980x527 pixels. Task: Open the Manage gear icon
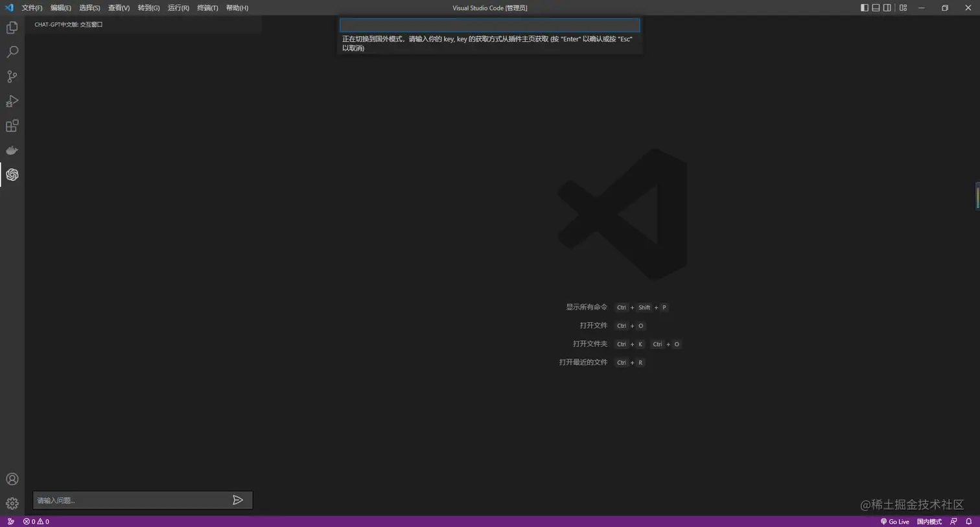tap(12, 504)
